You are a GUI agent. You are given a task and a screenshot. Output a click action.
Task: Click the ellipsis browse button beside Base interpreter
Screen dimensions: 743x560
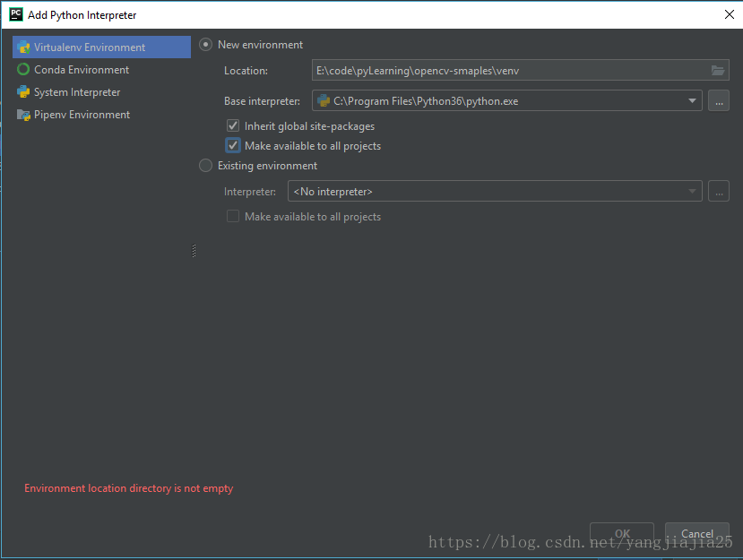coord(718,100)
